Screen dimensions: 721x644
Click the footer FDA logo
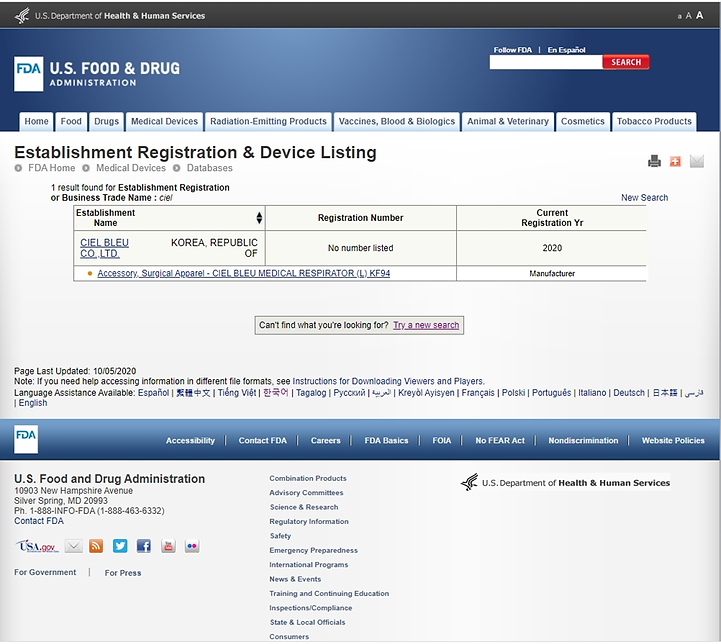(26, 439)
